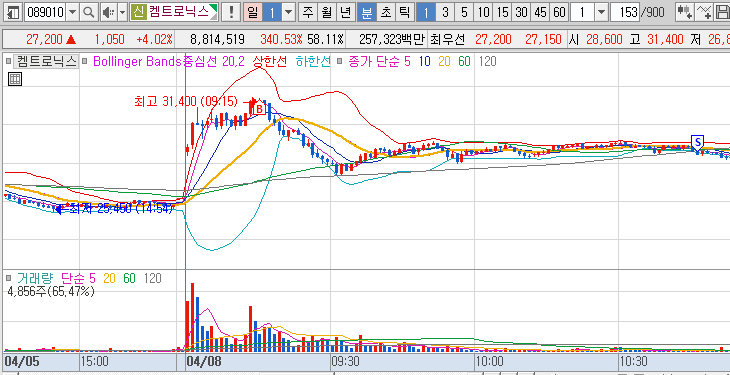Screen dimensions: 730x375
Task: Click the 최저 25,450 (14:54) low label
Action: (x=121, y=209)
